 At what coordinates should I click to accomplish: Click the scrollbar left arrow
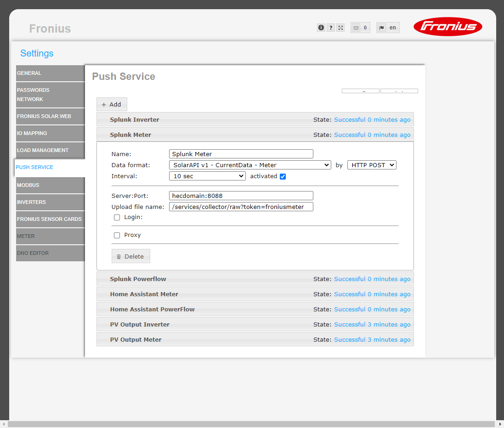click(x=4, y=424)
